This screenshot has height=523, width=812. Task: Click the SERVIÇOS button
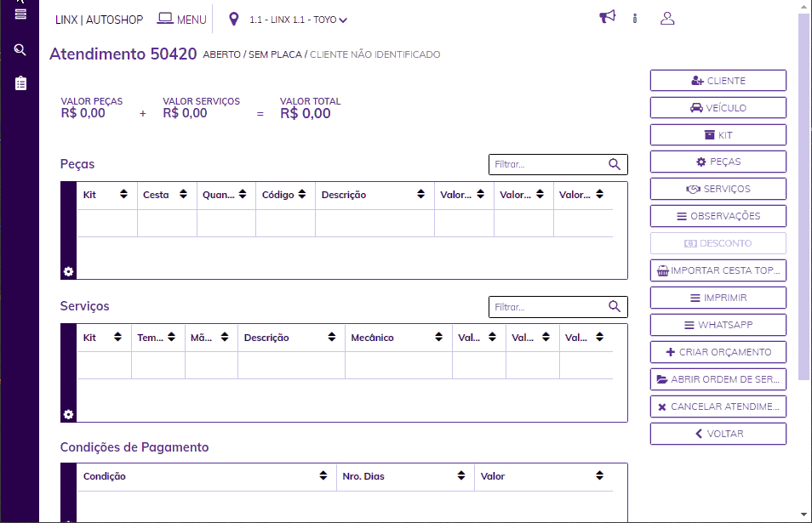[x=718, y=189]
